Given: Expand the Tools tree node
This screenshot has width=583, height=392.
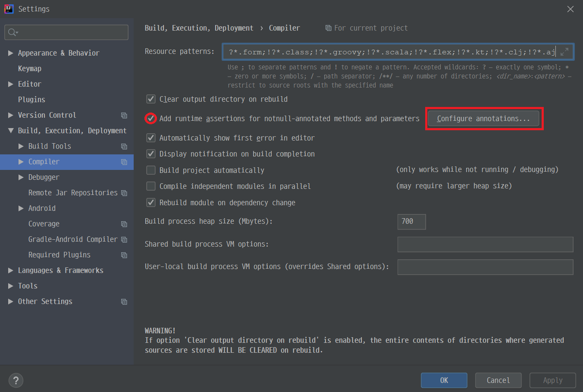Looking at the screenshot, I should pyautogui.click(x=11, y=286).
